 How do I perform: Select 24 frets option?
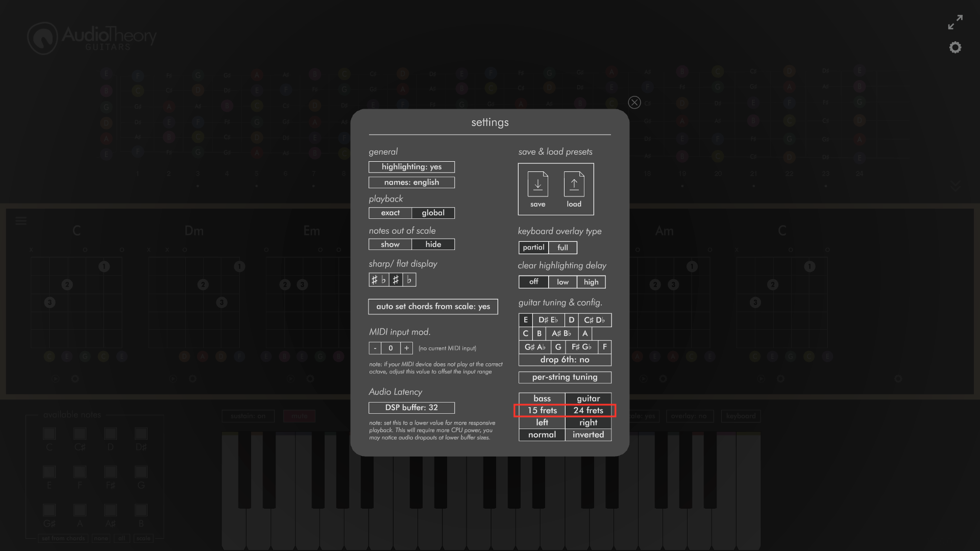point(589,410)
